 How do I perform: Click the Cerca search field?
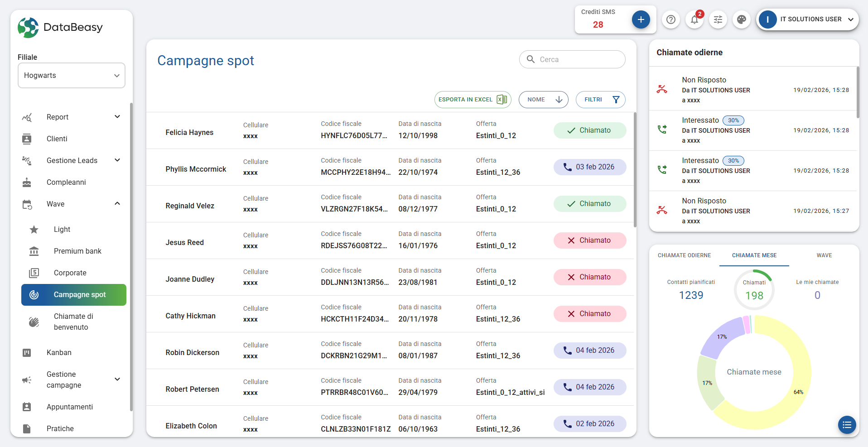click(x=579, y=59)
